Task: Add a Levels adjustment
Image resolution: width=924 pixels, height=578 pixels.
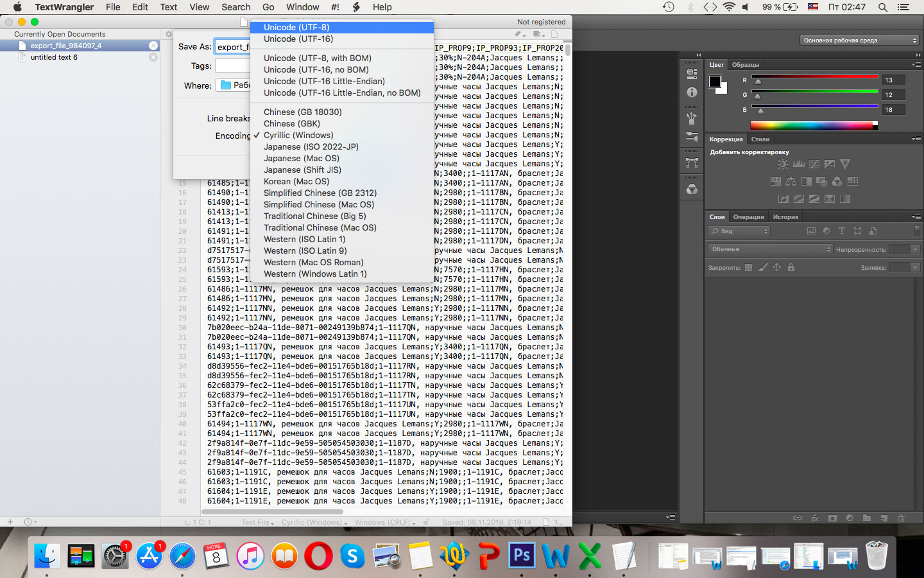Action: tap(799, 164)
